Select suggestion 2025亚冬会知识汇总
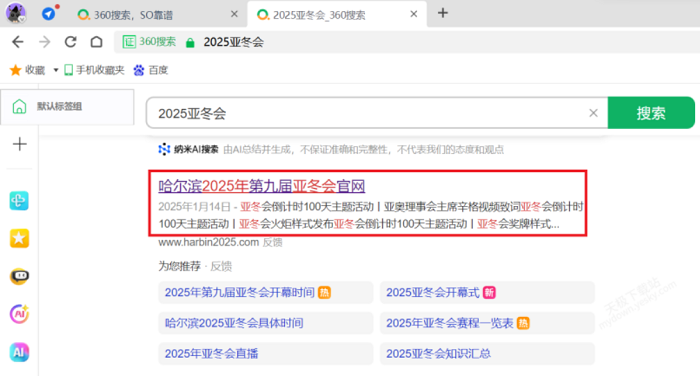This screenshot has height=376, width=700. coord(487,354)
